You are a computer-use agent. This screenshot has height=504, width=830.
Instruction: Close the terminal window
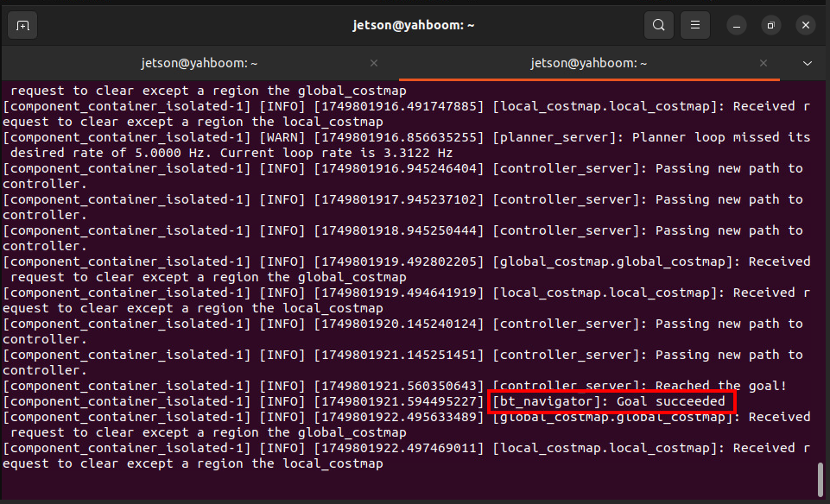pos(806,25)
